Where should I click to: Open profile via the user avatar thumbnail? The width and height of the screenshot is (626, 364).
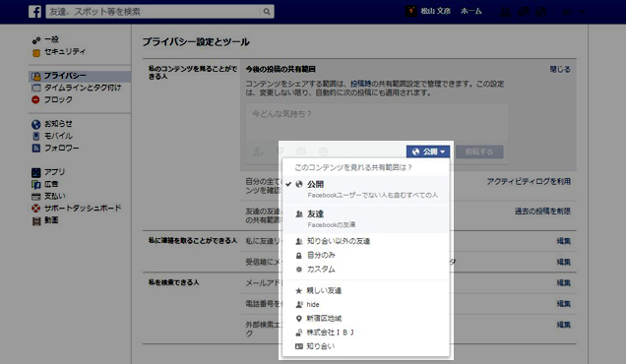[411, 11]
